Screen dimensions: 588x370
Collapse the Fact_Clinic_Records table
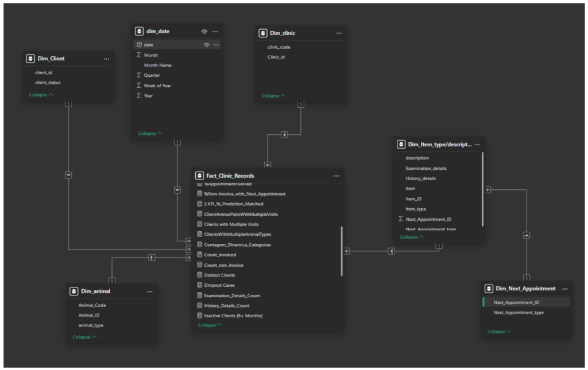[210, 325]
